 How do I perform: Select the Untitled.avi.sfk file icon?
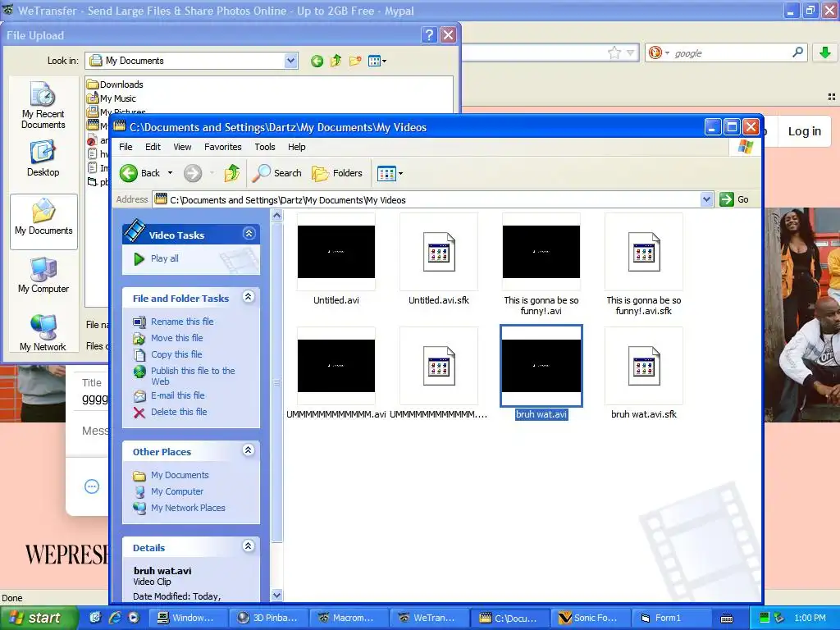pyautogui.click(x=439, y=252)
